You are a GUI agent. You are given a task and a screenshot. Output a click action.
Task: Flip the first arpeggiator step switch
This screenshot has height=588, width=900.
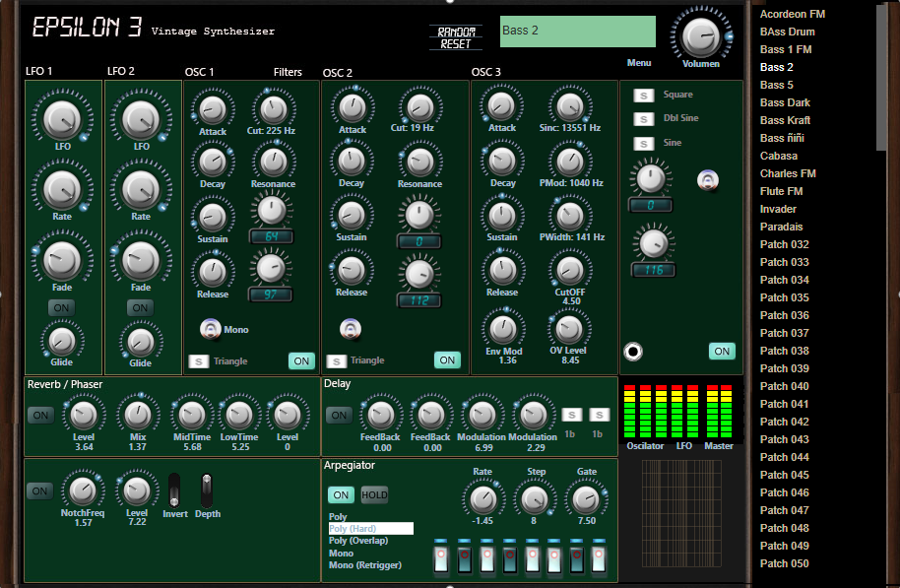[x=440, y=557]
